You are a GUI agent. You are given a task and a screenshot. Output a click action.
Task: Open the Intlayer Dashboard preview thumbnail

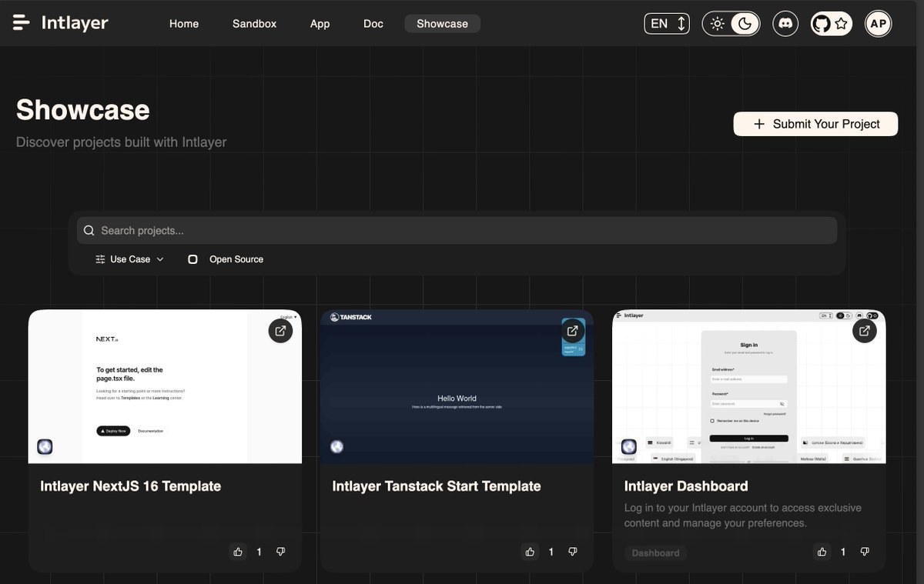point(749,386)
